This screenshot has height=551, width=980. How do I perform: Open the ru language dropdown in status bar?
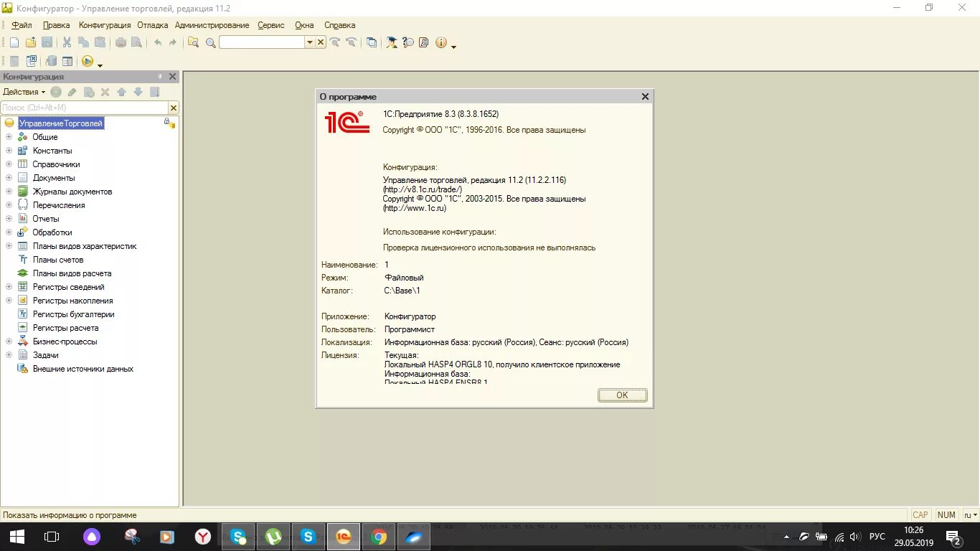970,515
